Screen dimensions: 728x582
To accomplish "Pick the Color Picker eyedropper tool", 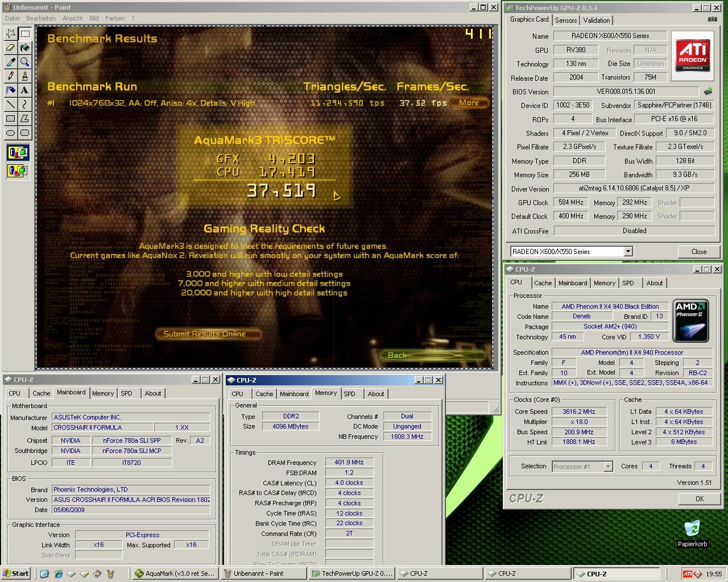I will point(10,62).
